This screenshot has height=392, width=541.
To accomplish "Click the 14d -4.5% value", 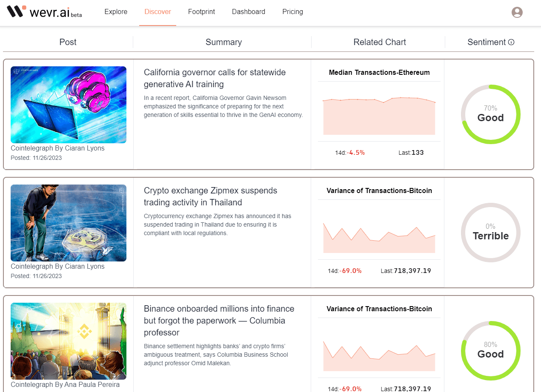I will (x=350, y=153).
